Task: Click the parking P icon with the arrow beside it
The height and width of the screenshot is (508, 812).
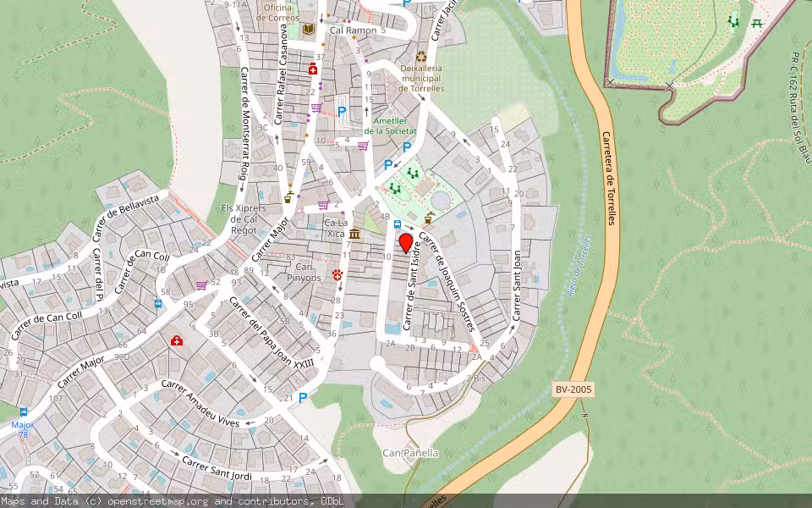Action: [388, 165]
